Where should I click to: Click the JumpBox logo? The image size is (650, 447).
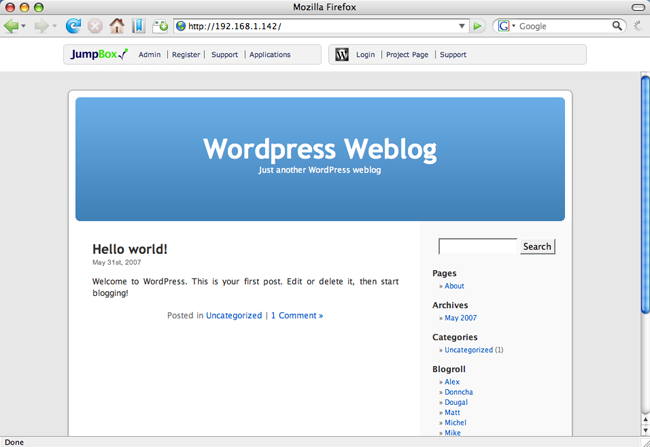tap(99, 54)
